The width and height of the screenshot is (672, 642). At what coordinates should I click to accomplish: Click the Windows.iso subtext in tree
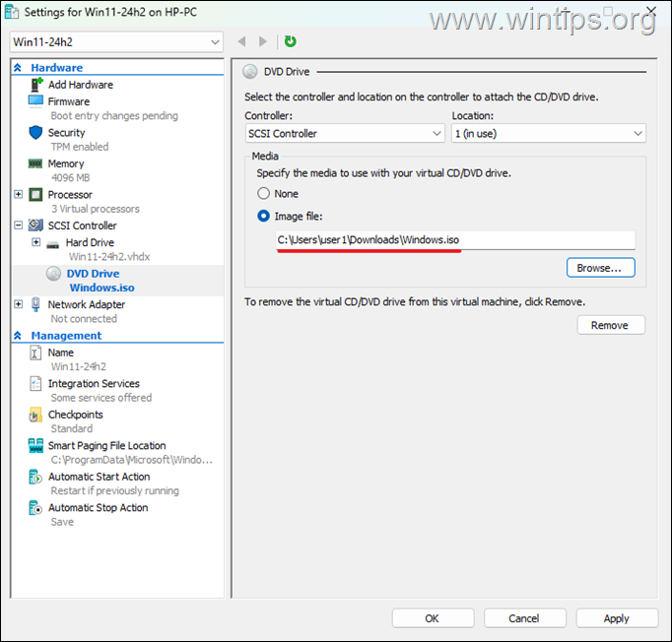tap(102, 288)
